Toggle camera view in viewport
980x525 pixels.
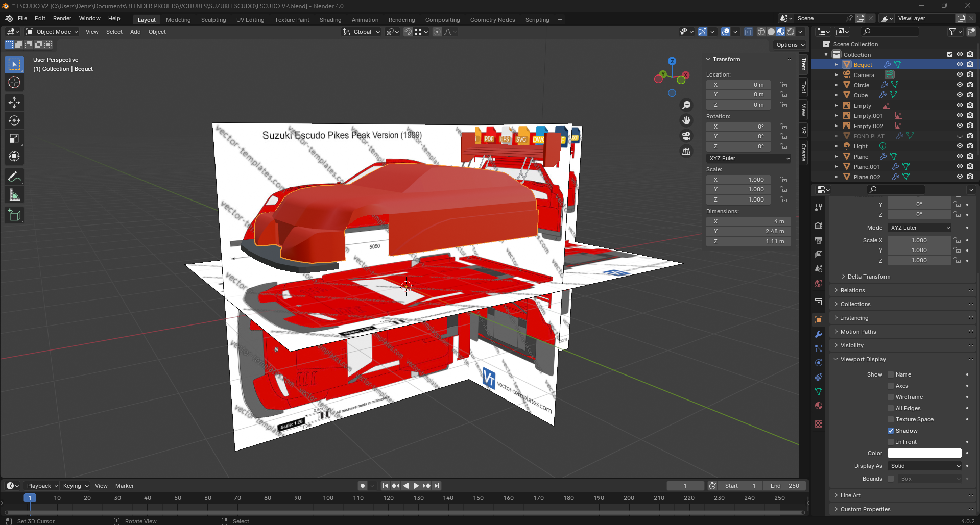point(686,136)
